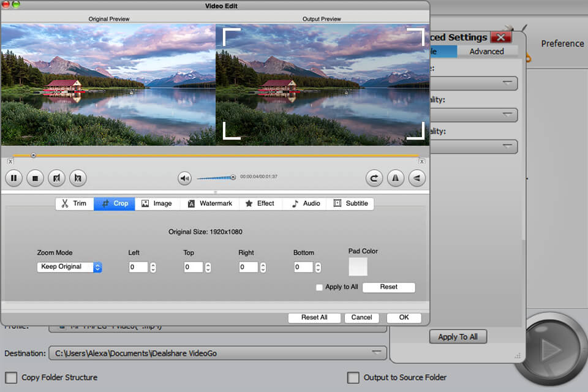Pause the video preview playback
588x392 pixels.
click(x=13, y=178)
